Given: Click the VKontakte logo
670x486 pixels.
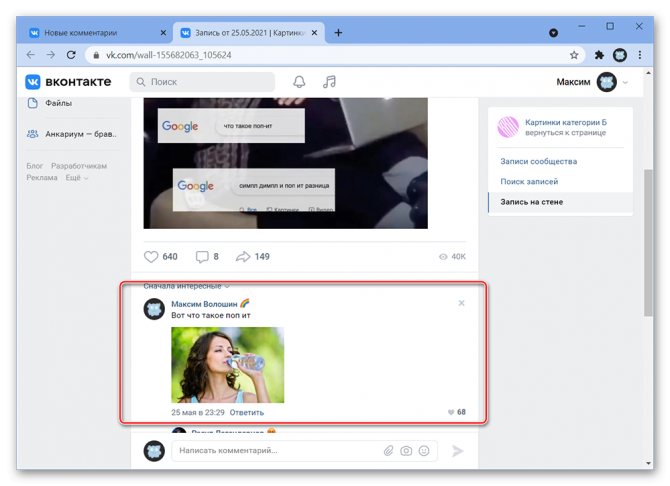Looking at the screenshot, I should coord(68,82).
